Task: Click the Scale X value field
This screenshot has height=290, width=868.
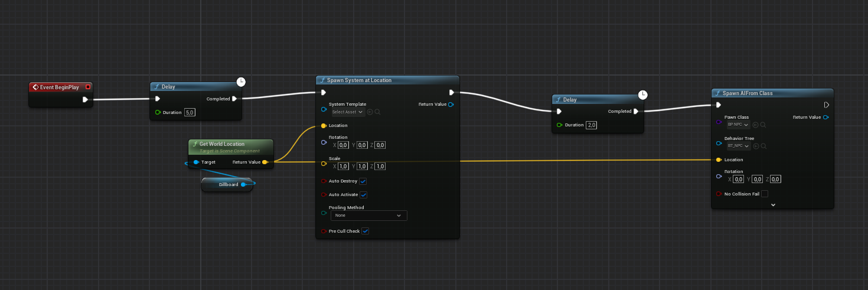Action: (343, 166)
